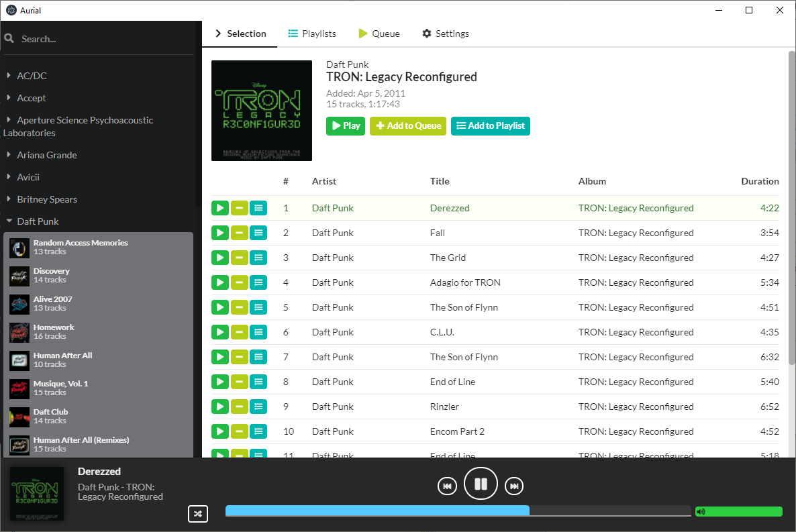Open the Human After All album (10 tracks)

pyautogui.click(x=99, y=360)
